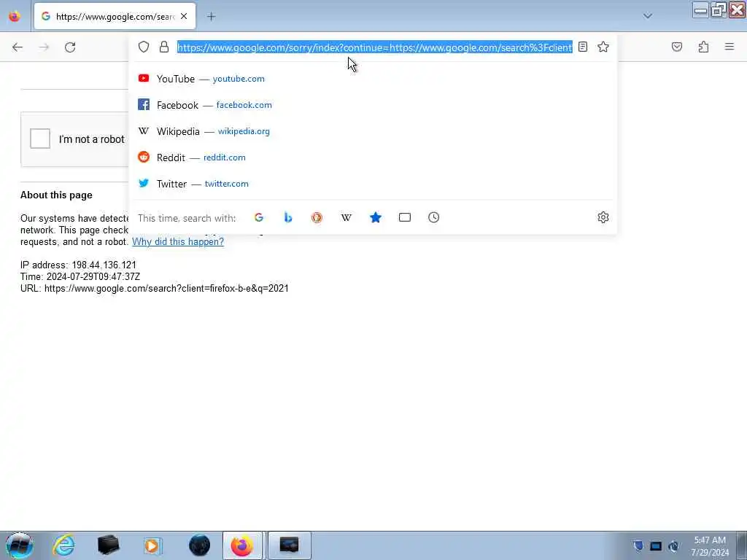Open the Pocket save icon
The image size is (747, 560).
[x=676, y=47]
